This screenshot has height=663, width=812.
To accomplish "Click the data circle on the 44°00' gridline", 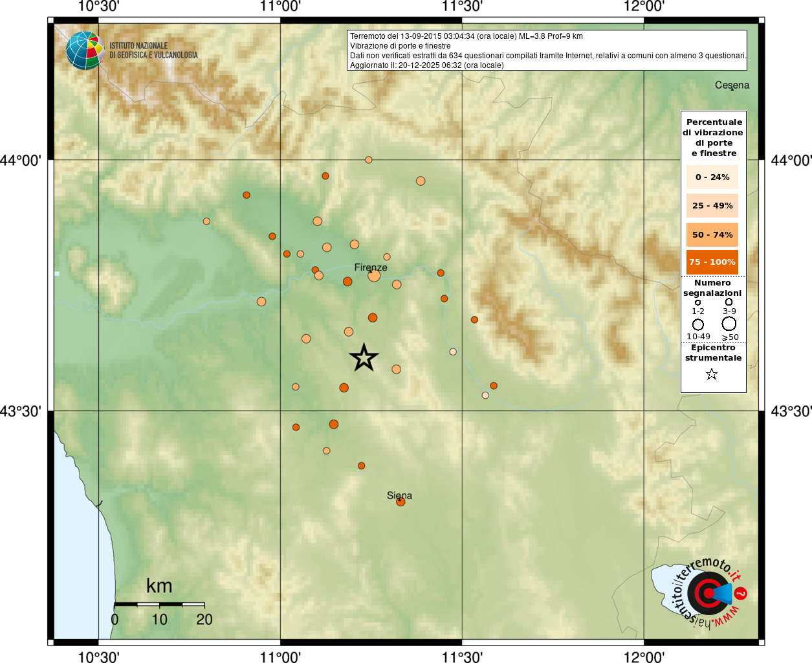I will pos(369,160).
